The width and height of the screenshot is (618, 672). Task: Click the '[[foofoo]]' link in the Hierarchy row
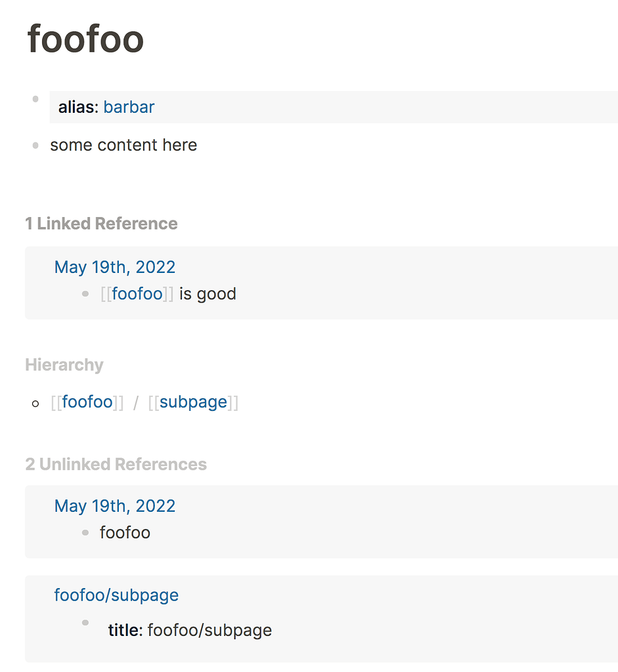(x=87, y=402)
